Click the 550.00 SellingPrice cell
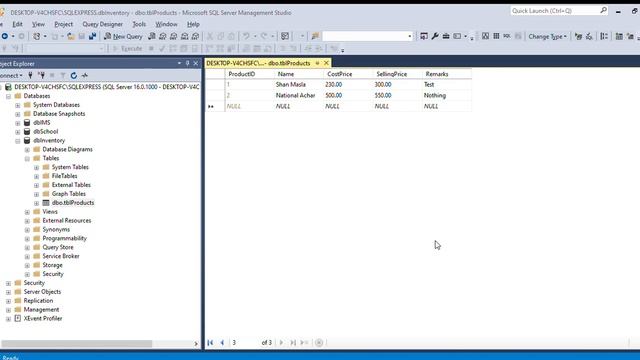Viewport: 640px width, 360px height. [397, 96]
